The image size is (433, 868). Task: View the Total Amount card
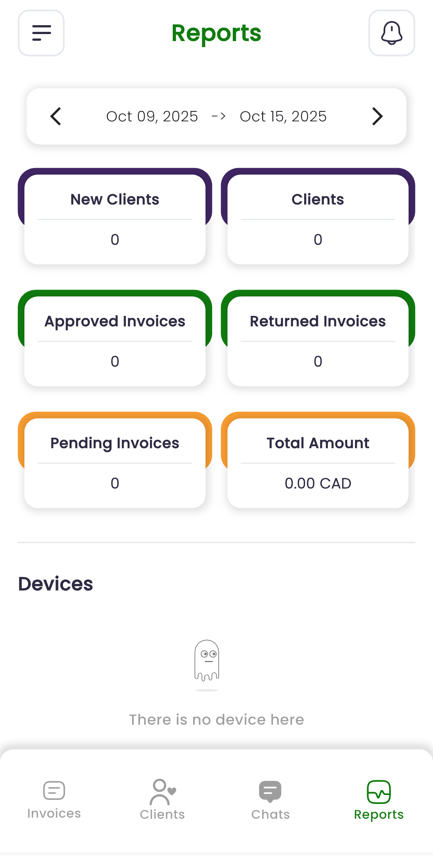point(318,463)
